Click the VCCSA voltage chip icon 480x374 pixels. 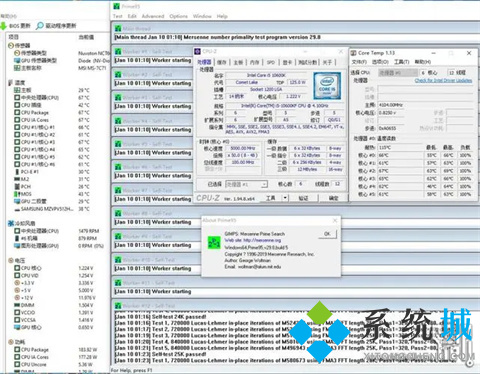tap(17, 320)
